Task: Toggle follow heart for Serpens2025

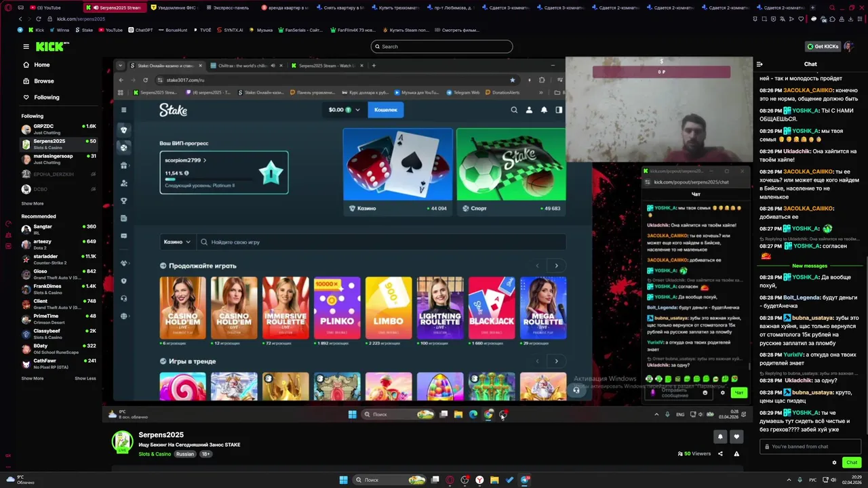Action: 736,436
